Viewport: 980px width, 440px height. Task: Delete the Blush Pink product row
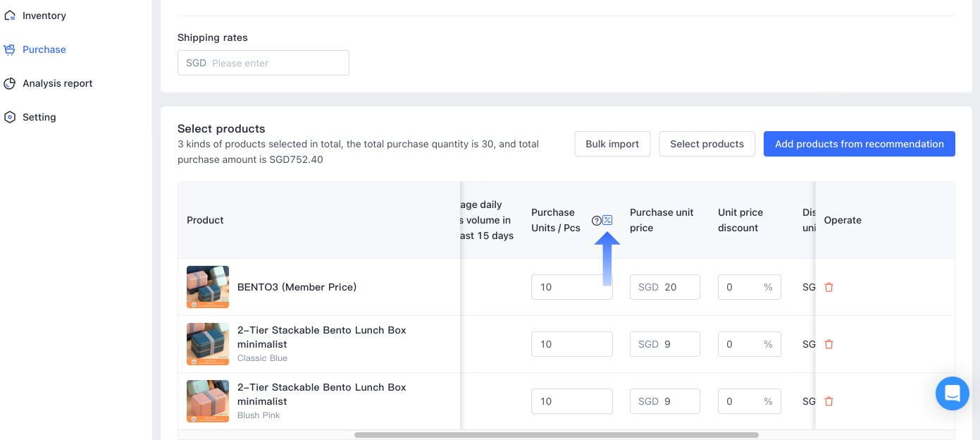[x=829, y=401]
